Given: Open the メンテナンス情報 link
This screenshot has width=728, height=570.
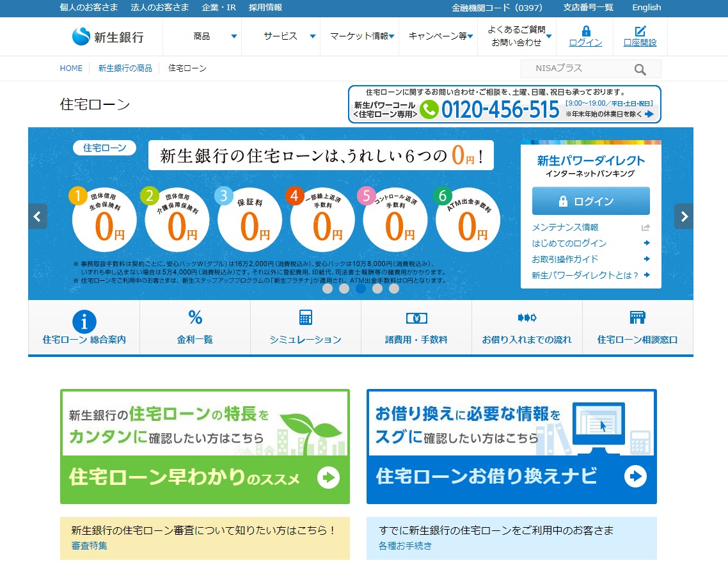Looking at the screenshot, I should click(565, 228).
